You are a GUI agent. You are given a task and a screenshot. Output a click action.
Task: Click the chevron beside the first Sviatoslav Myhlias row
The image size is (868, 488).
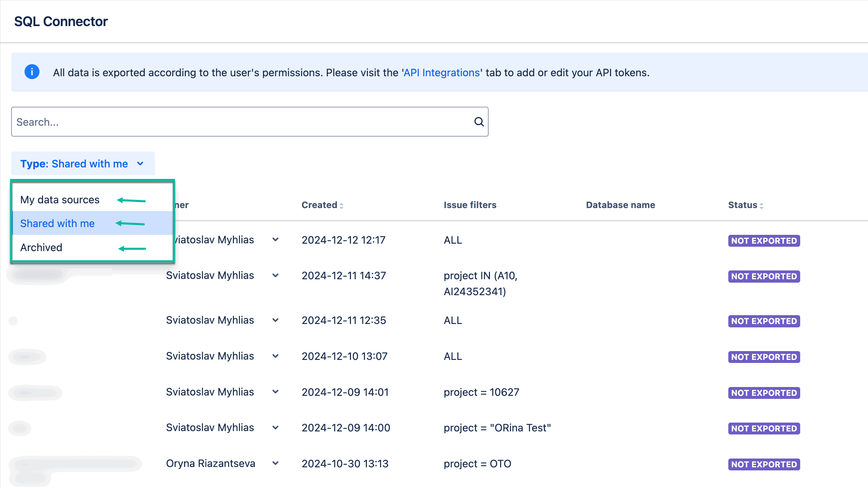[x=275, y=240]
